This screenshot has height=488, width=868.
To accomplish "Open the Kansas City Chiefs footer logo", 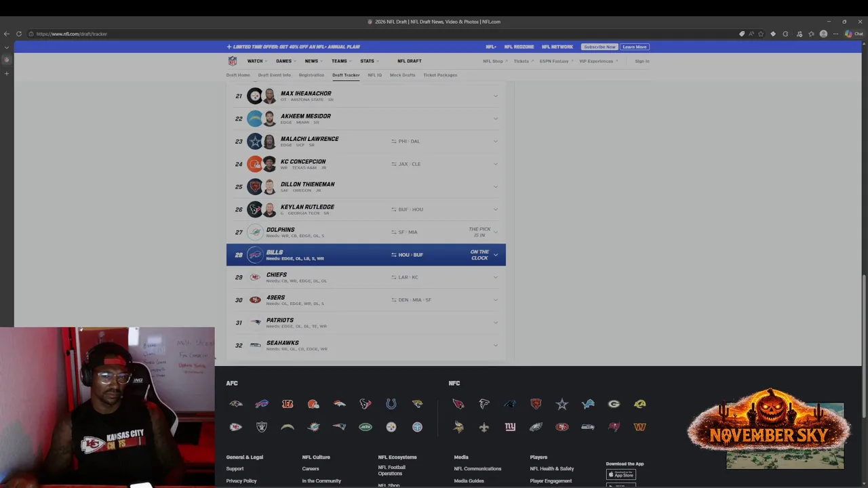I will click(235, 427).
